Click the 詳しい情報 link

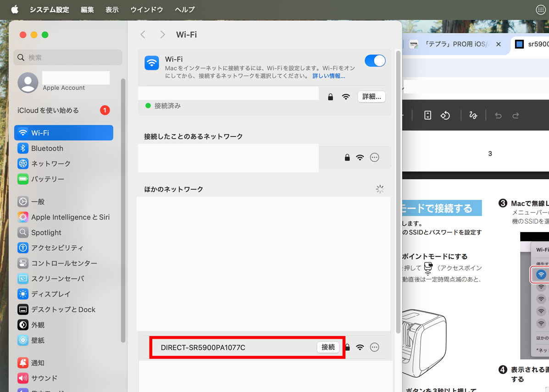coord(328,76)
